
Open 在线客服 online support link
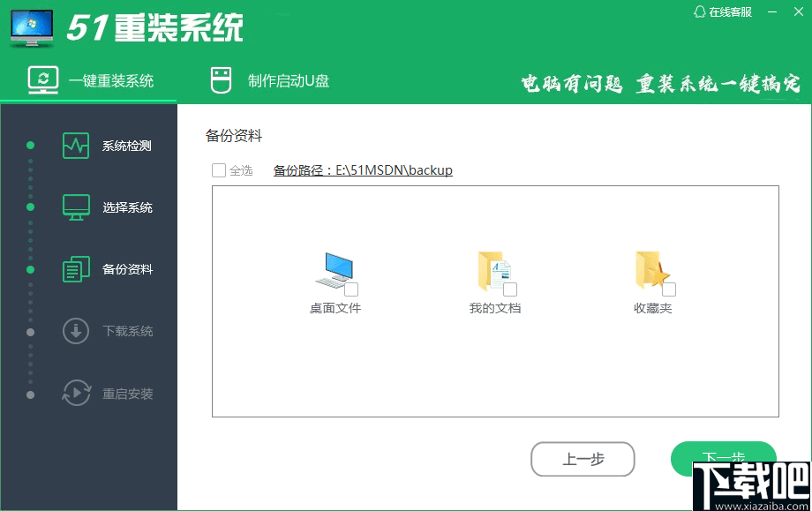tap(724, 11)
